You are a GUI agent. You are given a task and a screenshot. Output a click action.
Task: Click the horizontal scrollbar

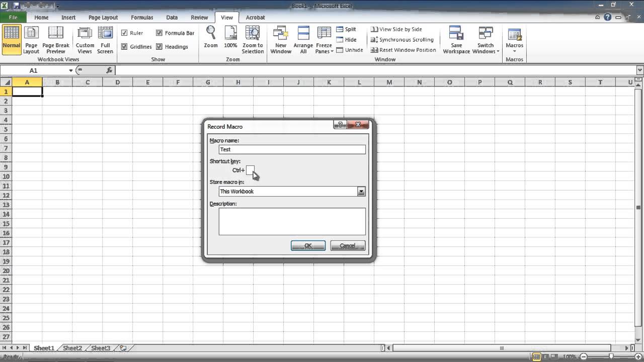click(501, 348)
